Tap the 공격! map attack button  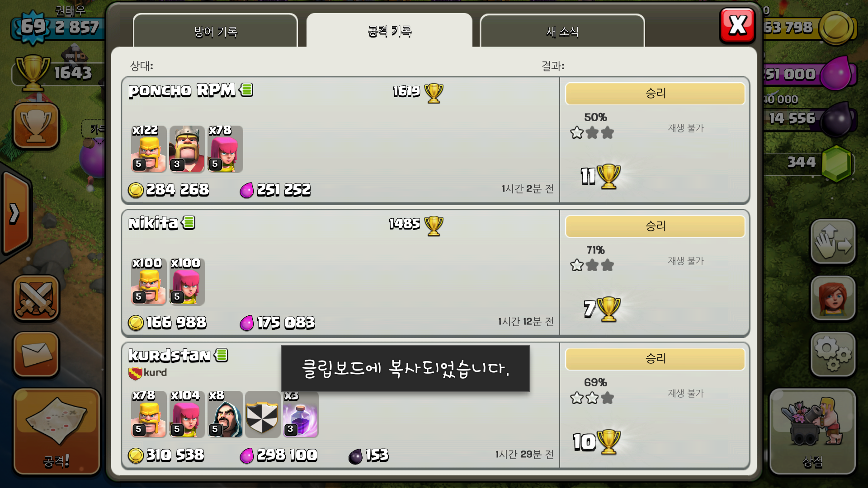tap(57, 432)
